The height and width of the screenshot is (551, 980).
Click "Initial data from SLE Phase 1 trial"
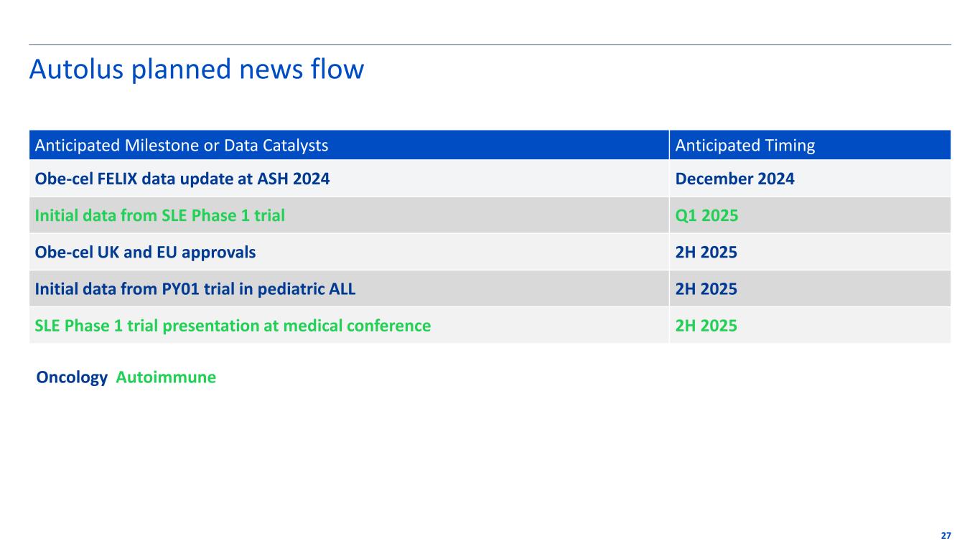[159, 216]
